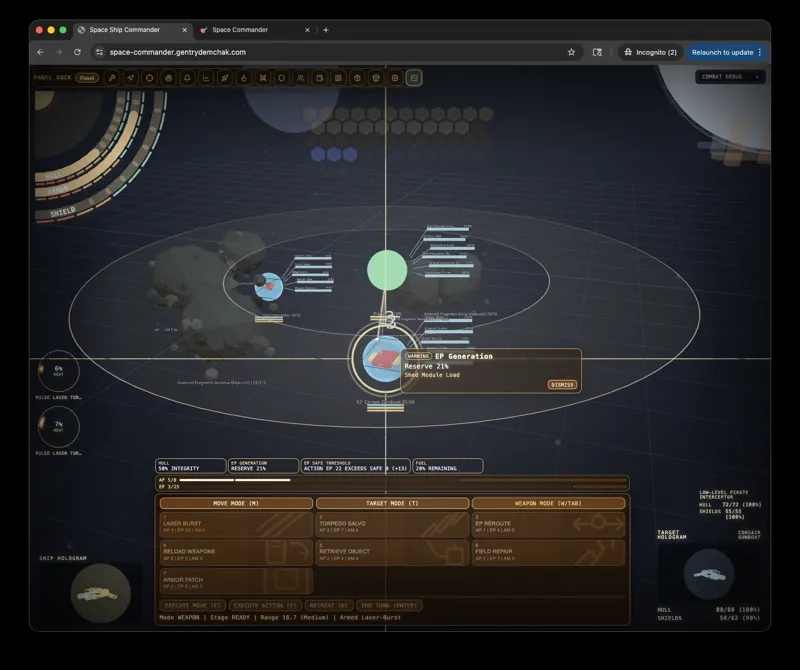Click the 7% heat pulse laser gauge
Image resolution: width=800 pixels, height=670 pixels.
coord(59,426)
